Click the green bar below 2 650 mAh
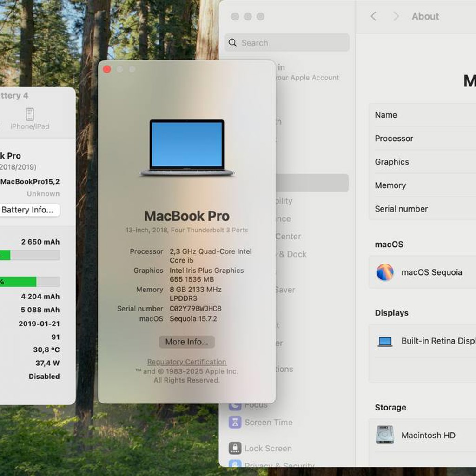Viewport: 476px width, 476px height. pos(5,255)
